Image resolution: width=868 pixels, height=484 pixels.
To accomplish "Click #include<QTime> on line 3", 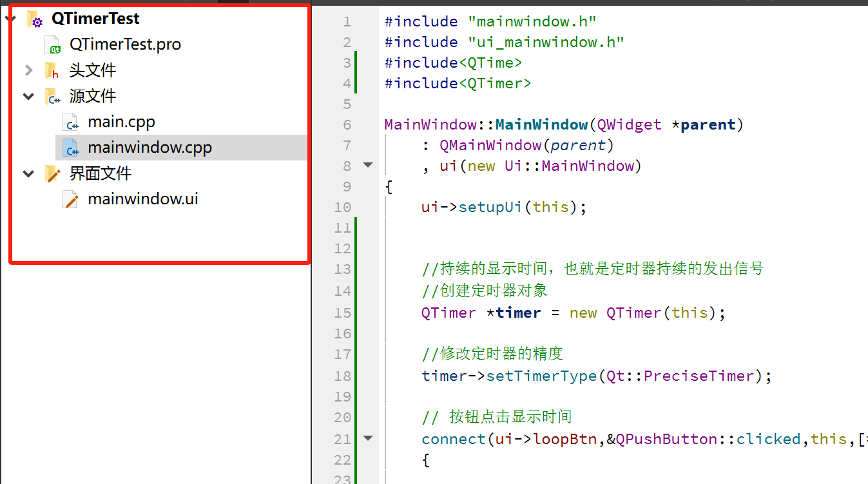I will pyautogui.click(x=453, y=63).
